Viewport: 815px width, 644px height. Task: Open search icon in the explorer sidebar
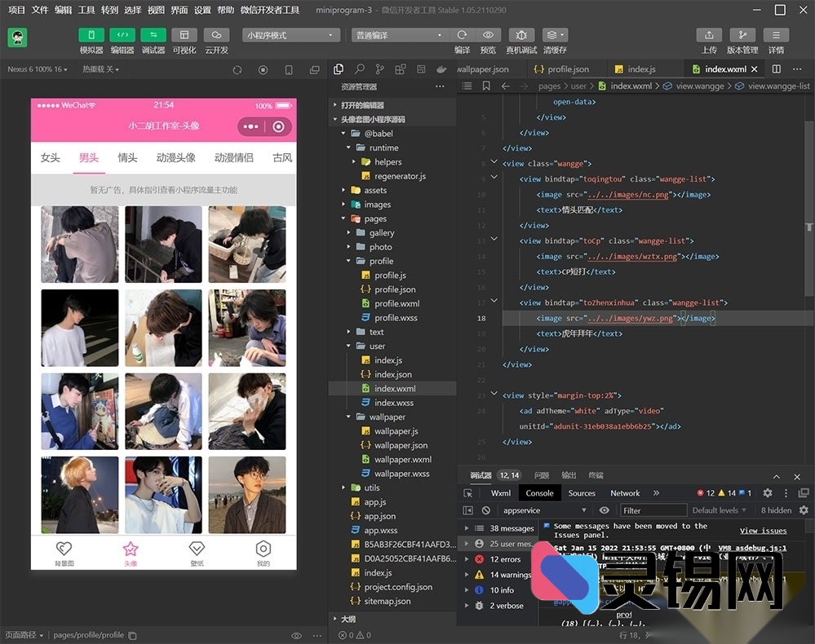pyautogui.click(x=358, y=69)
